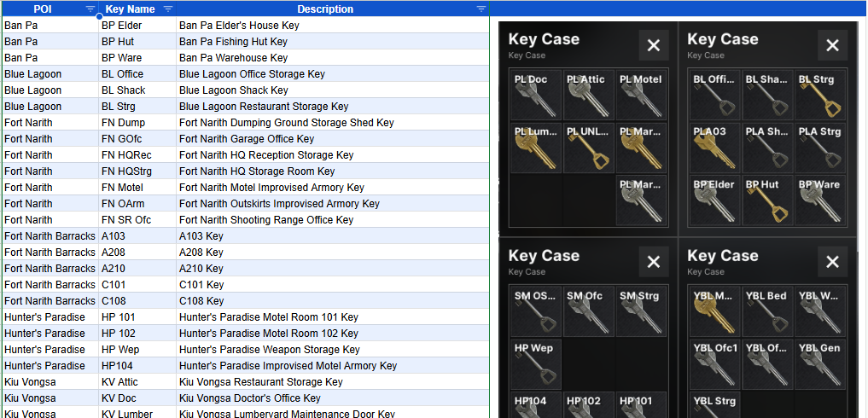The image size is (868, 418).
Task: Choose the PLA Strg key icon
Action: point(820,148)
